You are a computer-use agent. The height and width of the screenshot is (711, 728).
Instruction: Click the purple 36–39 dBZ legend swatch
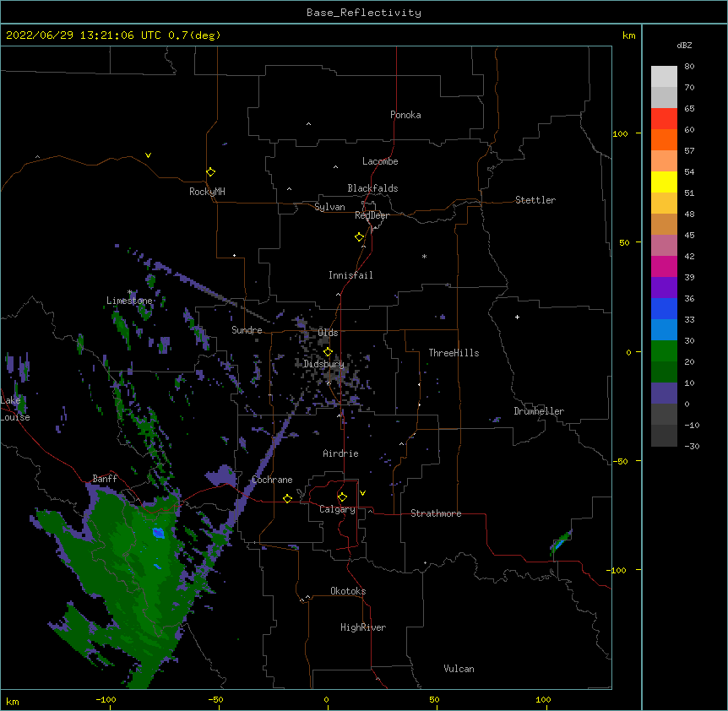click(664, 288)
